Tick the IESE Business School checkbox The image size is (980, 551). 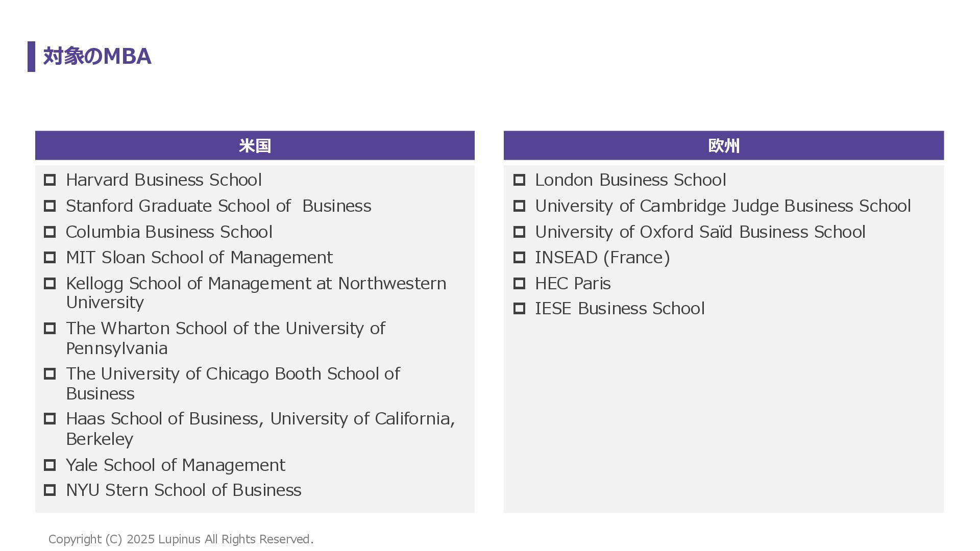coord(519,309)
